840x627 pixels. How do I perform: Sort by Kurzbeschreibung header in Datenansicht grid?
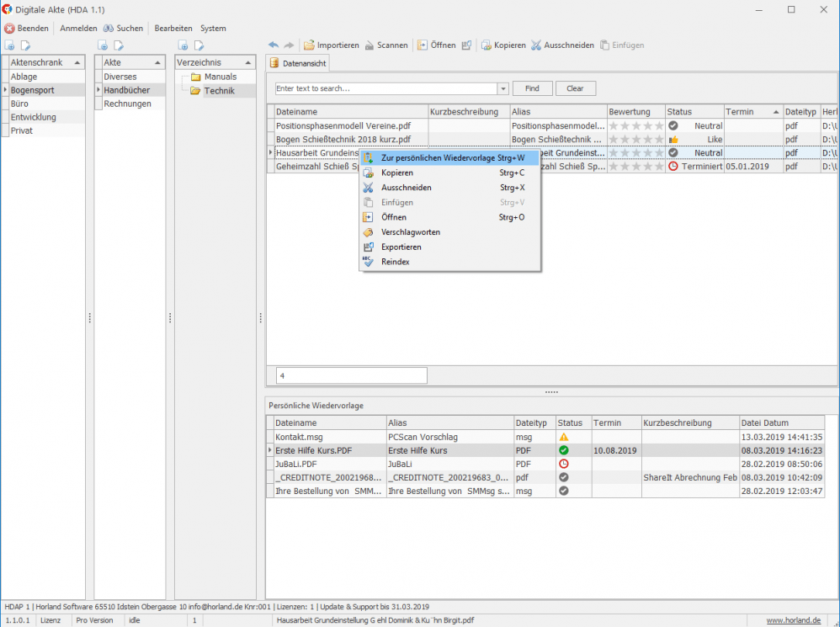pos(469,112)
